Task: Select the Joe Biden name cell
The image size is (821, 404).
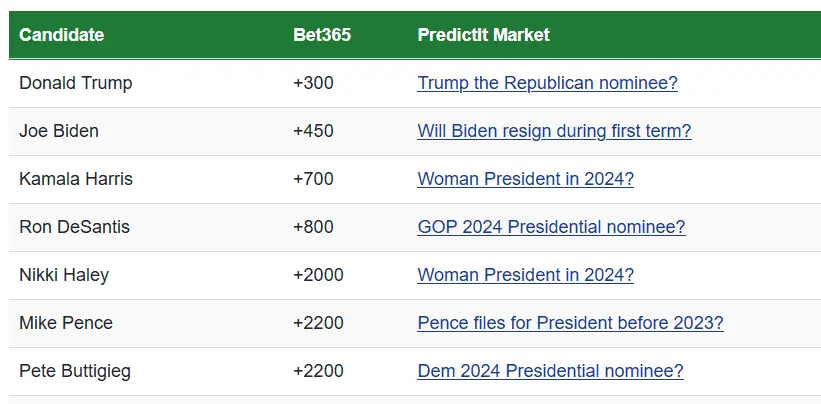Action: [59, 131]
